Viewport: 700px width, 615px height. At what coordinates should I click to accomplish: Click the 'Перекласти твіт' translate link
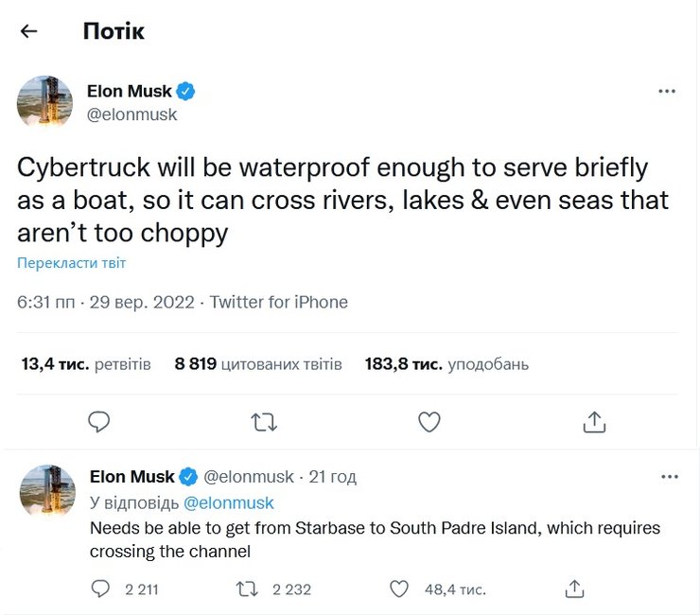72,263
